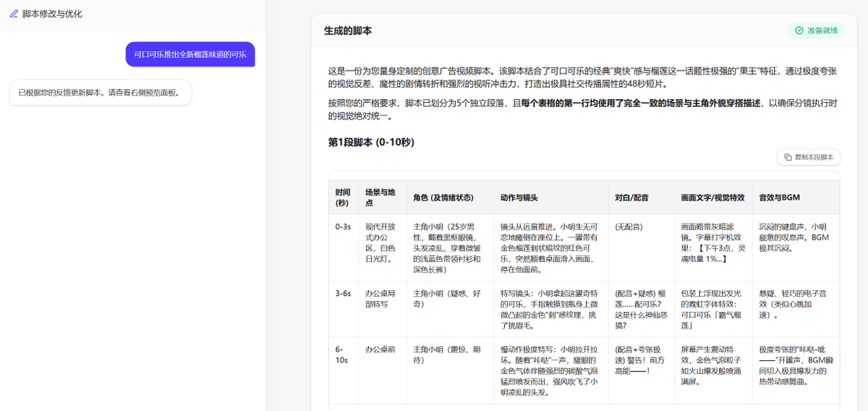Screen dimensions: 868x411
Task: Click the 生成的脚本 heading
Action: [348, 30]
